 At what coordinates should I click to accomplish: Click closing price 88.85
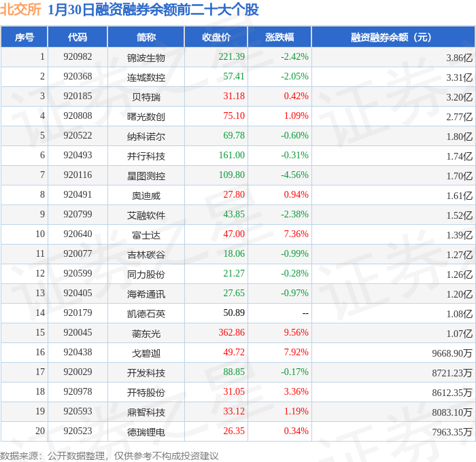coord(234,372)
